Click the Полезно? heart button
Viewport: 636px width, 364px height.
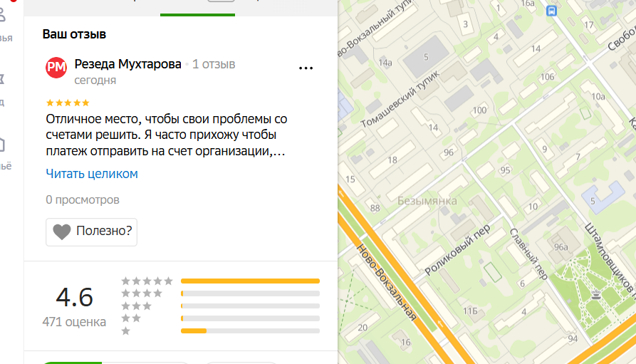(92, 232)
